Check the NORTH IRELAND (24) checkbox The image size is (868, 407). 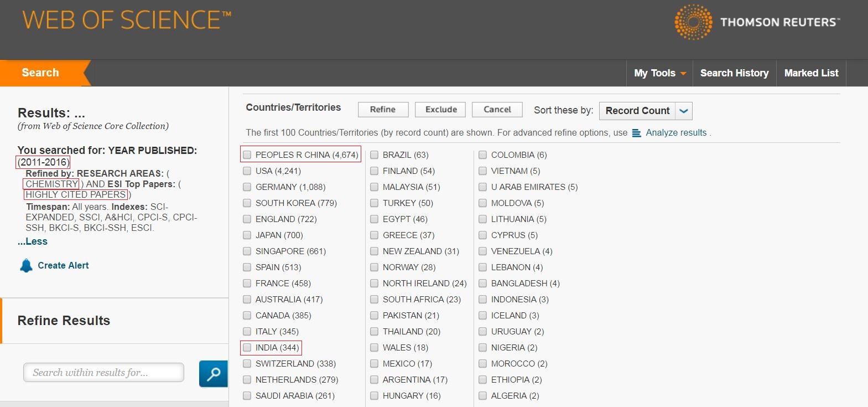(x=375, y=284)
